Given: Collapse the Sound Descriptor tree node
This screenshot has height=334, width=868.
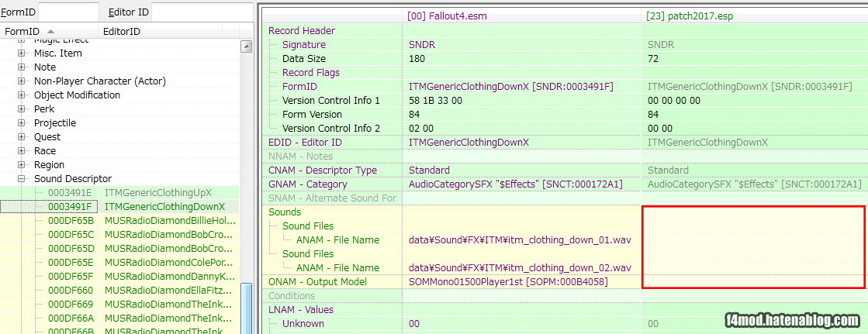Looking at the screenshot, I should point(22,178).
